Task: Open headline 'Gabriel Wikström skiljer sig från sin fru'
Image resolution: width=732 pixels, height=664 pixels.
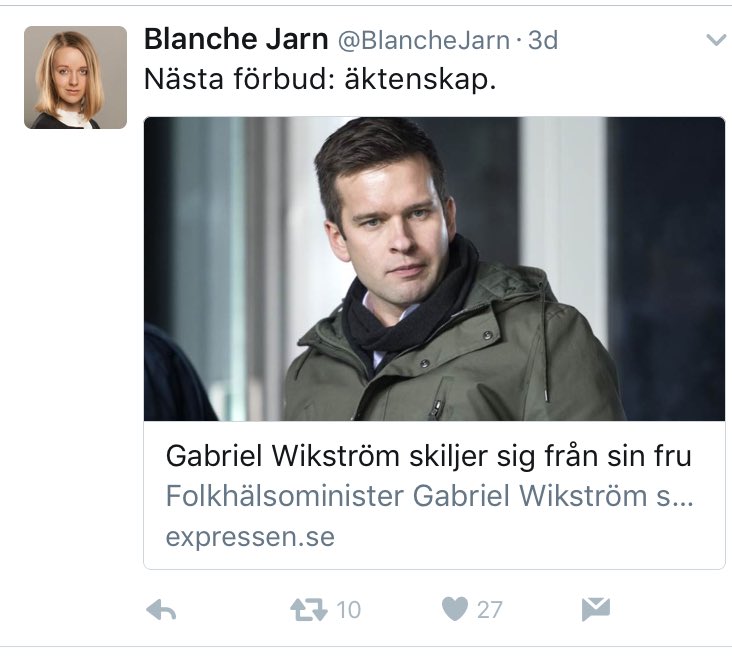Action: click(428, 456)
